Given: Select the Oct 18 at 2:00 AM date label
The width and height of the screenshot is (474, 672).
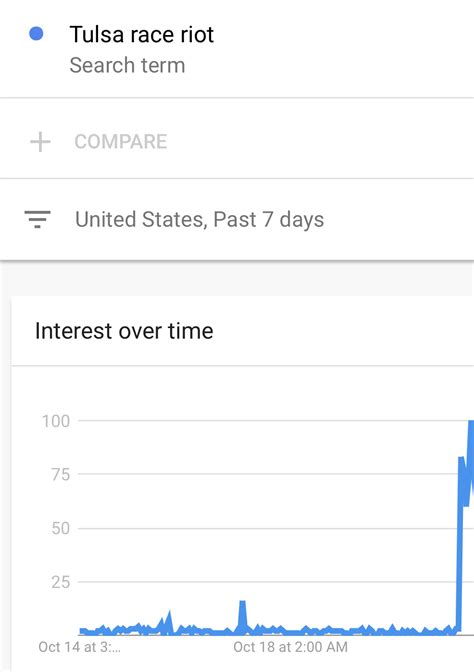Looking at the screenshot, I should click(290, 647).
